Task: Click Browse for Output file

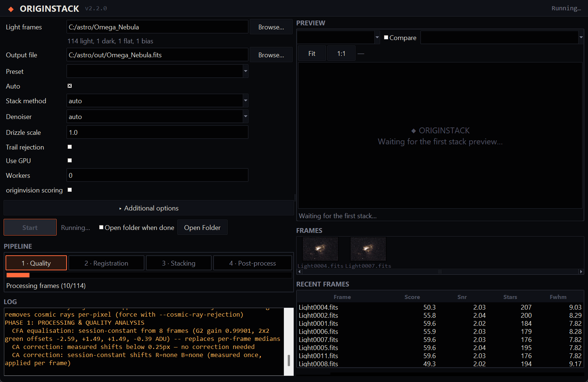Action: click(x=271, y=55)
